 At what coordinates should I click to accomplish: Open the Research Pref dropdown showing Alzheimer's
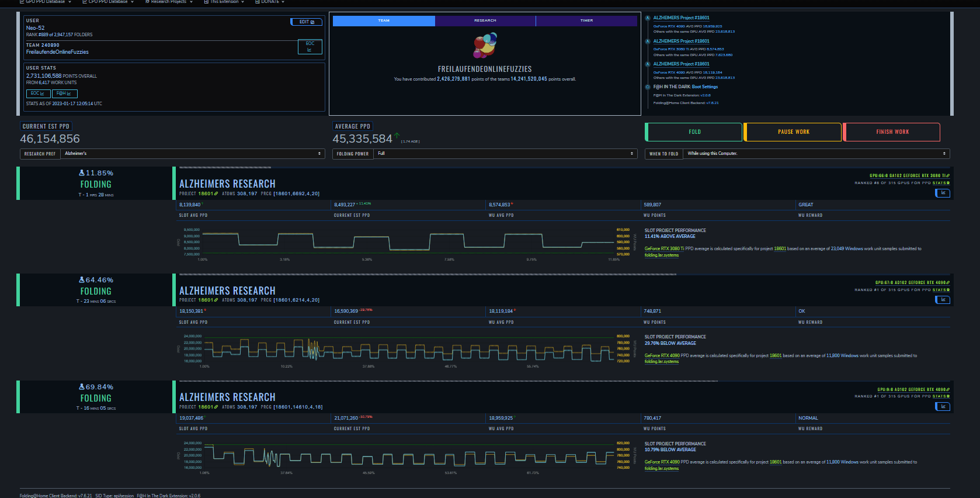point(193,154)
